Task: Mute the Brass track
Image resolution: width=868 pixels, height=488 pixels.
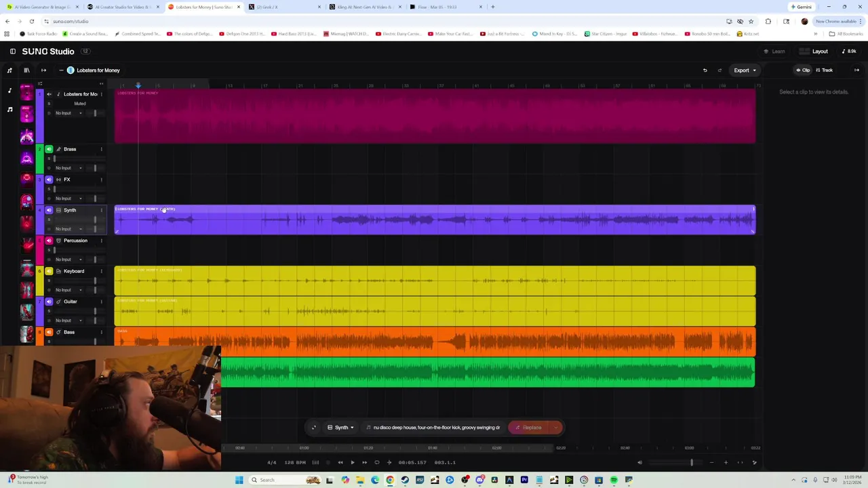Action: pyautogui.click(x=49, y=149)
